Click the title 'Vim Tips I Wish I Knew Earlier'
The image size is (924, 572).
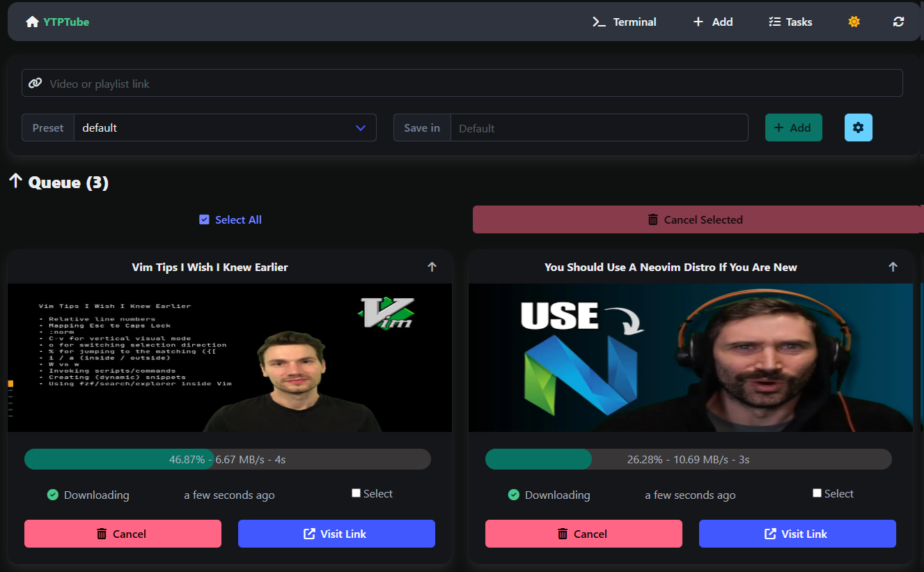pos(210,267)
